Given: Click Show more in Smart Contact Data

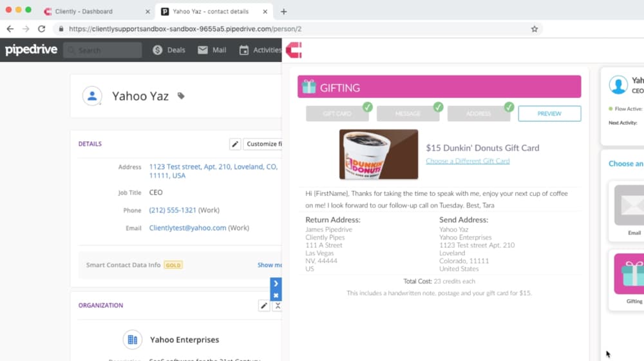Looking at the screenshot, I should (269, 265).
